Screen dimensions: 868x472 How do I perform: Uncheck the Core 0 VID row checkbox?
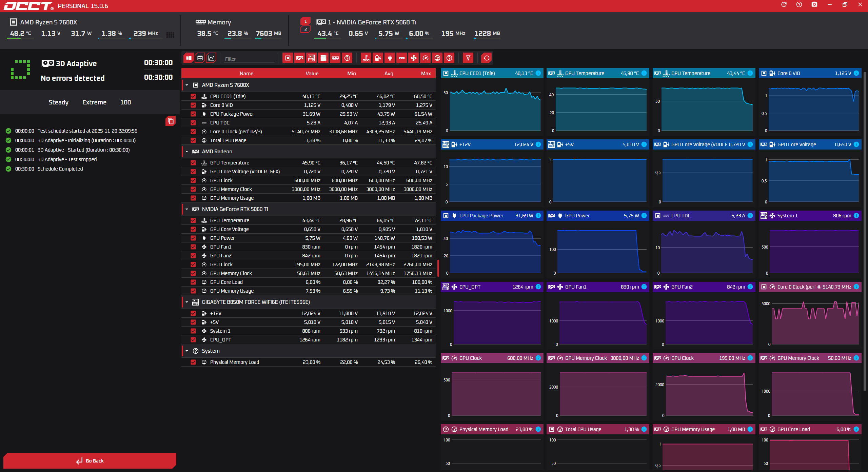193,105
